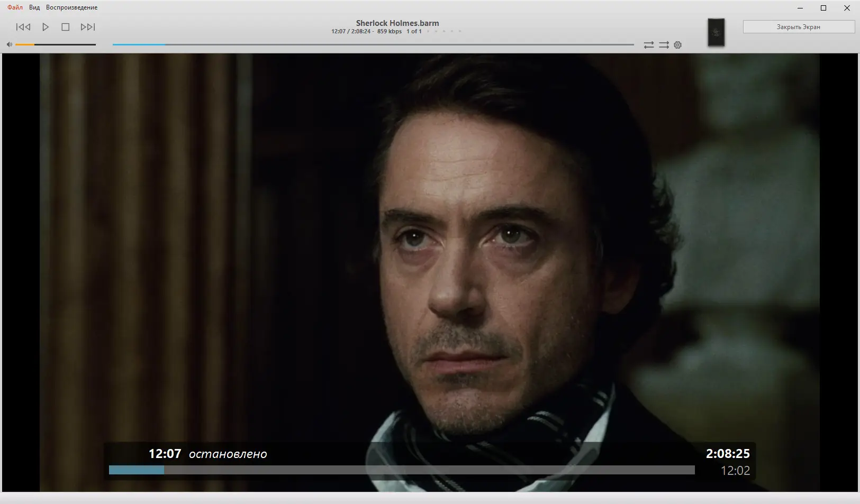
Task: Adjust the orange volume slider
Action: tap(56, 44)
